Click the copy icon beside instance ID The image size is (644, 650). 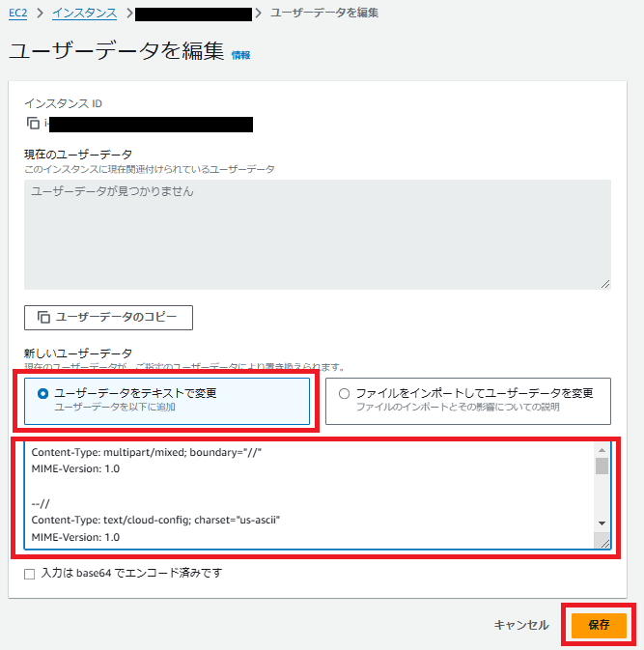pos(33,123)
